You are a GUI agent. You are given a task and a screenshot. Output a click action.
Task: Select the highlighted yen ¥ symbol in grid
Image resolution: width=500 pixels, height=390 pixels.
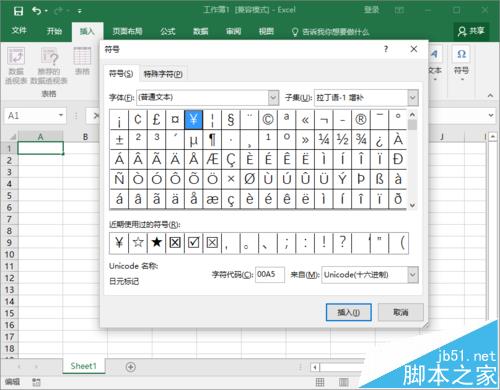click(193, 119)
